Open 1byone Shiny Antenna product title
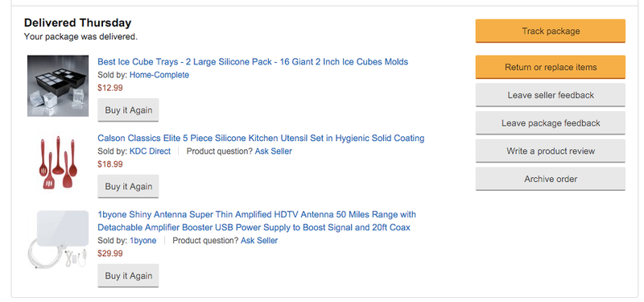 click(257, 221)
